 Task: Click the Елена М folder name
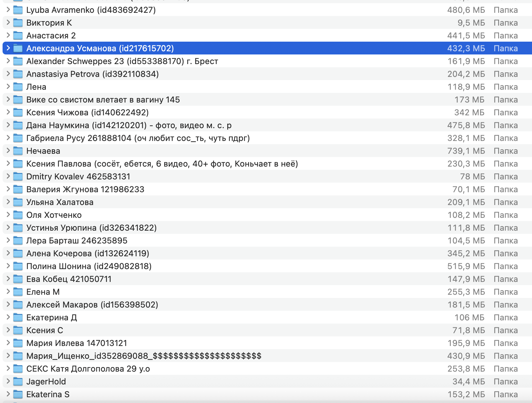(x=43, y=292)
